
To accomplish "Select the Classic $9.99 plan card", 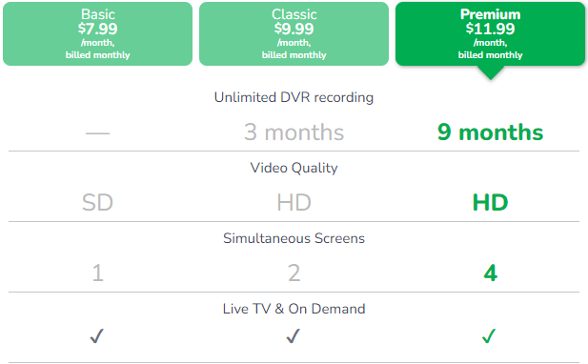I will (294, 33).
